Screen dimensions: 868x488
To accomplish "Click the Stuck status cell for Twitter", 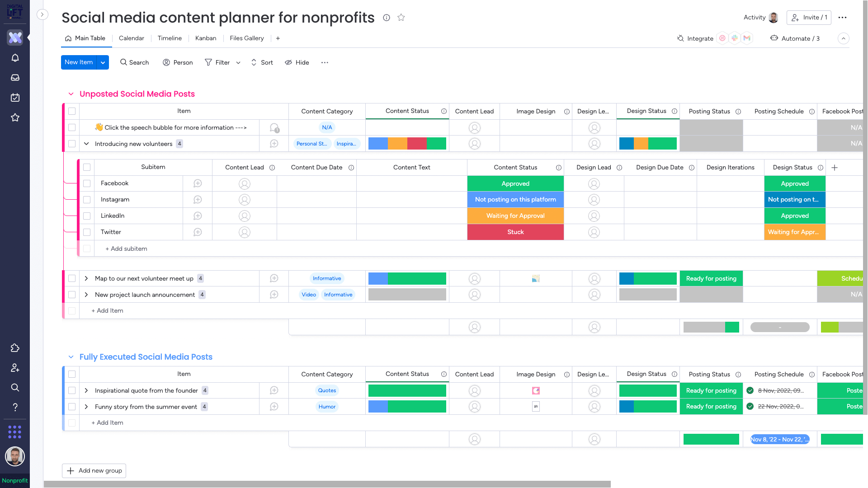I will tap(515, 232).
